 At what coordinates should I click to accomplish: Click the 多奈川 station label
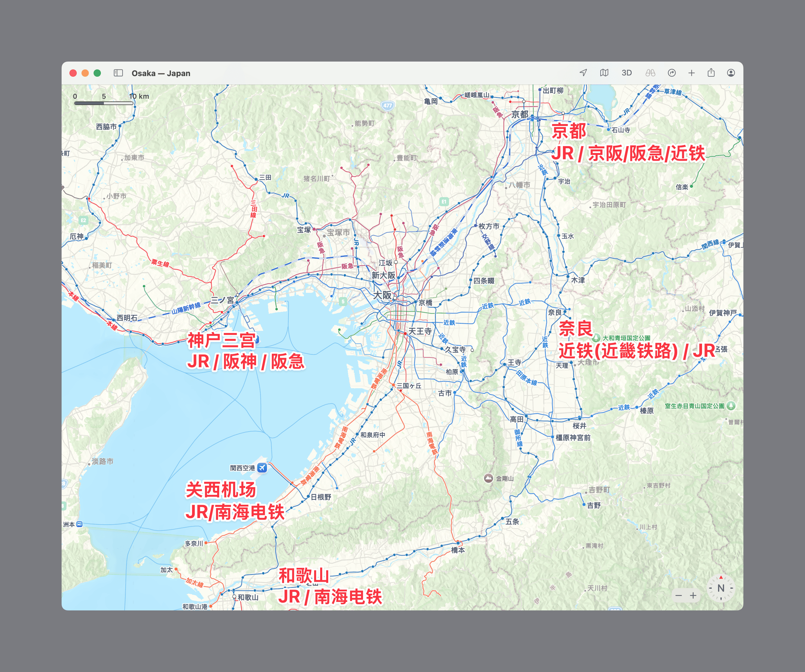click(x=194, y=543)
